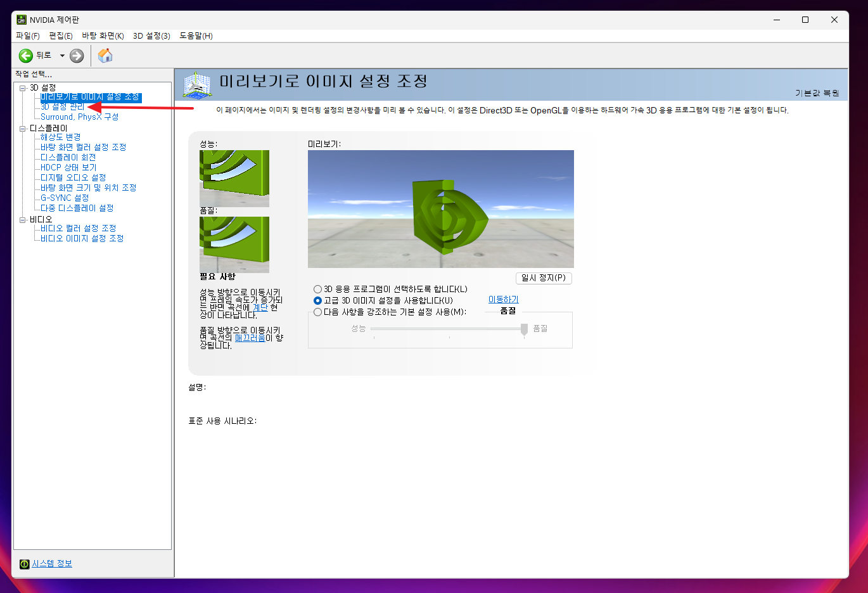Click the green Back arrow icon

(25, 56)
